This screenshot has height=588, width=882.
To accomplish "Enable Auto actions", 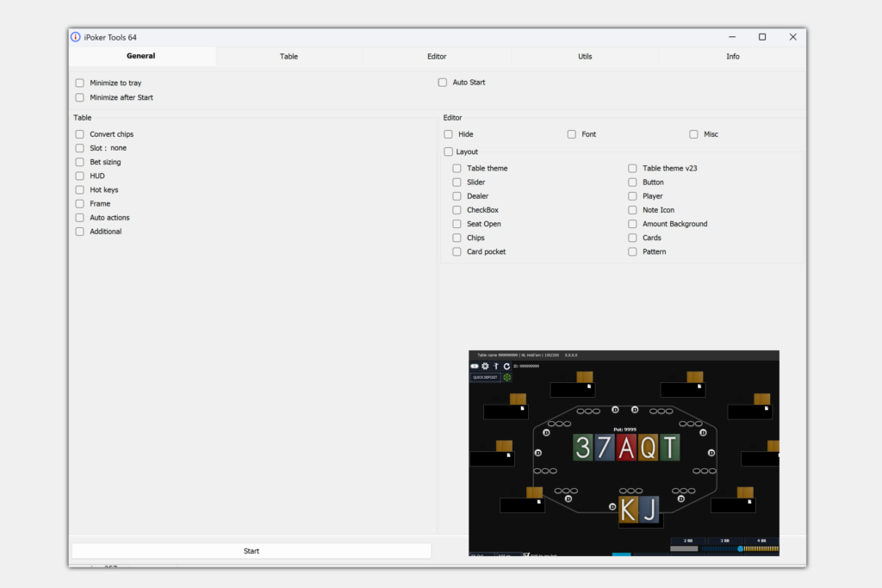I will coord(80,218).
